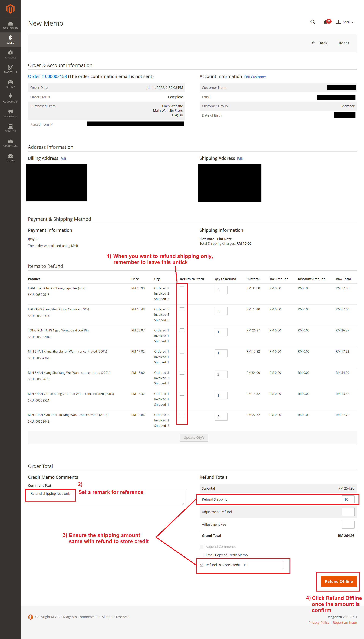The image size is (364, 639).
Task: Click the Magento logo at top
Action: [x=10, y=9]
